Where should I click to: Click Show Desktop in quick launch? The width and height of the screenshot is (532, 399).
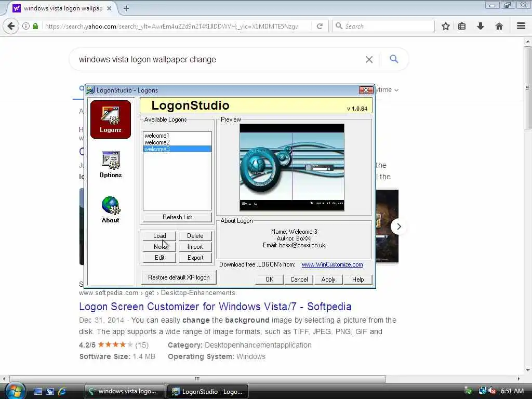(x=37, y=391)
